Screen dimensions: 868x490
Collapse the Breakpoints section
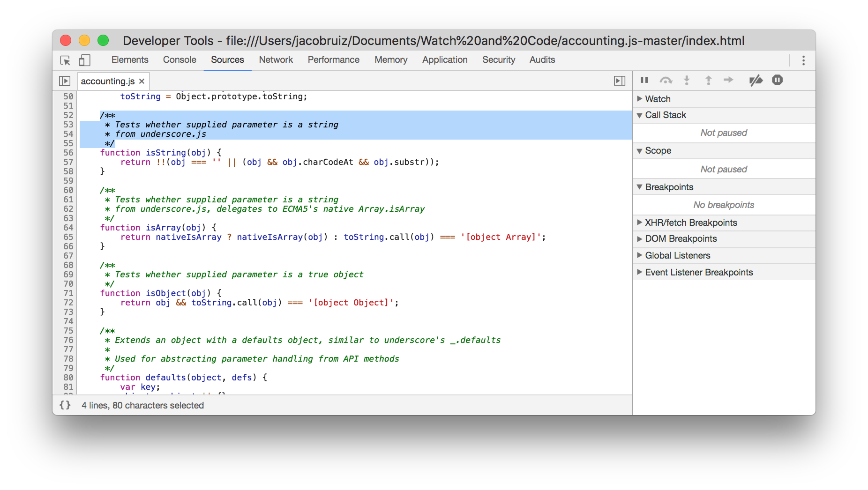[x=724, y=187]
